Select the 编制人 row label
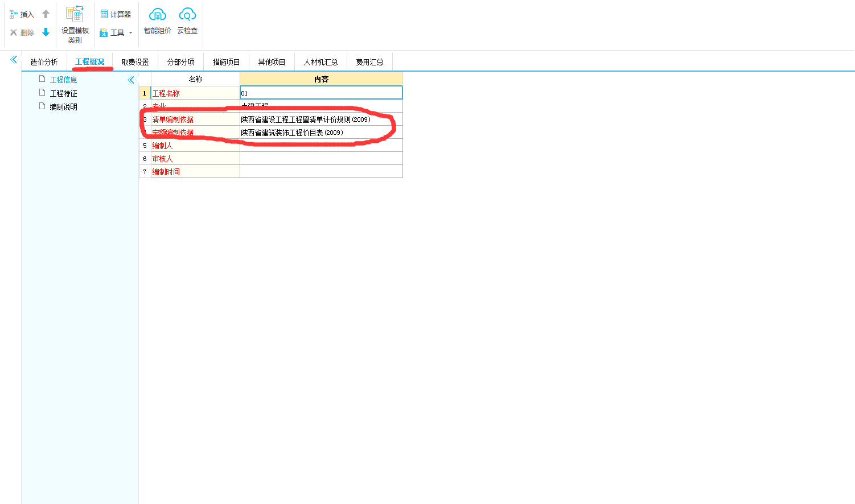 [x=195, y=146]
